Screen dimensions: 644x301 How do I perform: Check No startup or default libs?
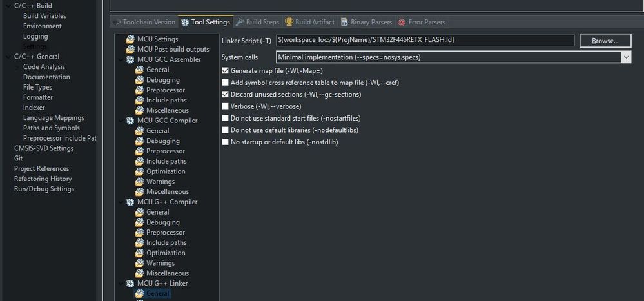225,142
